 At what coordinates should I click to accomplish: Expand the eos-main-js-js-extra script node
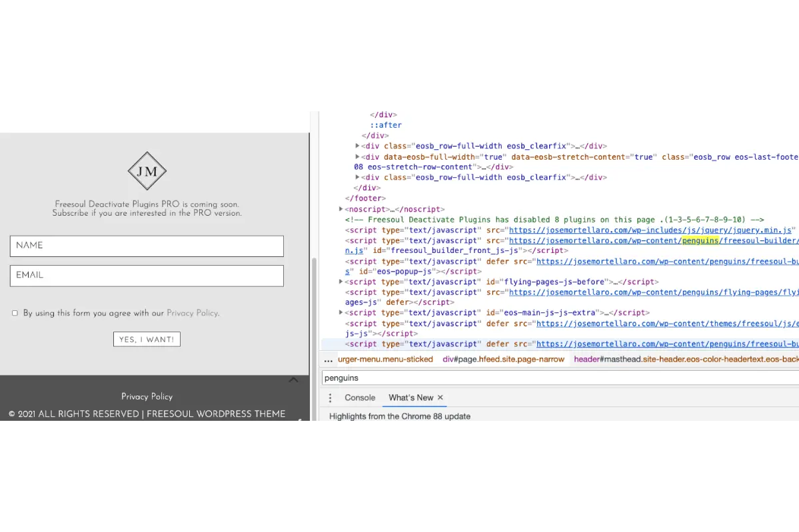click(341, 312)
